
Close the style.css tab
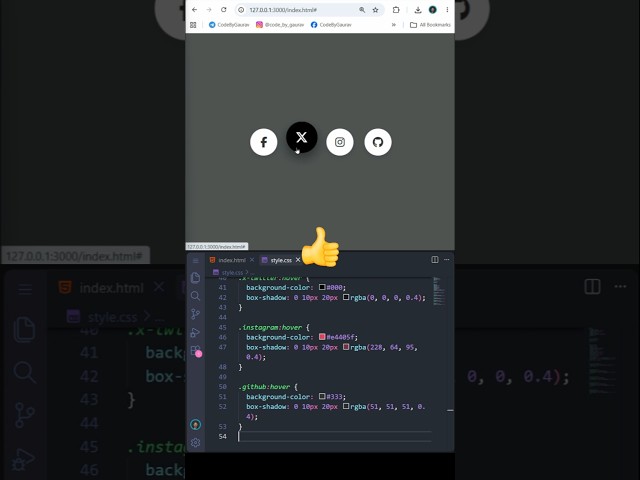298,260
